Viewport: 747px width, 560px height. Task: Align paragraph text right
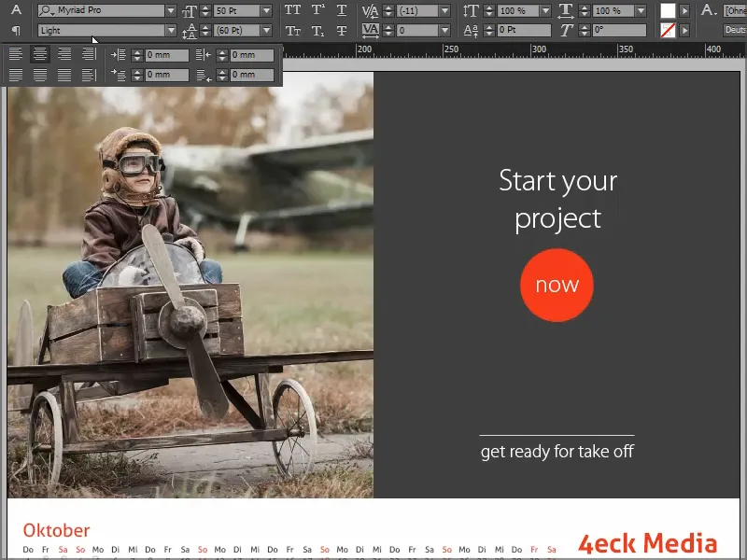(64, 54)
